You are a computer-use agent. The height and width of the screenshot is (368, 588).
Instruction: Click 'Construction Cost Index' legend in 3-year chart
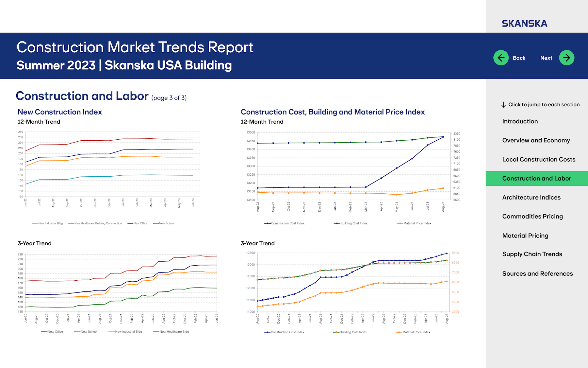point(284,332)
